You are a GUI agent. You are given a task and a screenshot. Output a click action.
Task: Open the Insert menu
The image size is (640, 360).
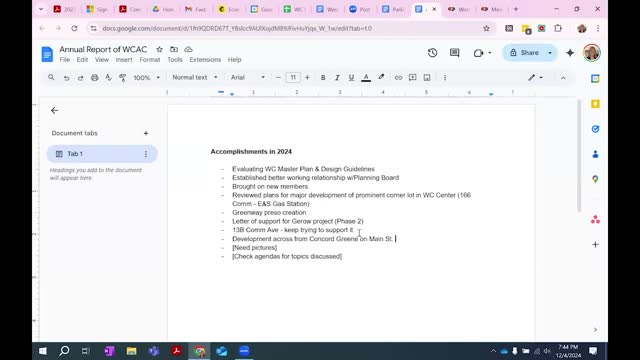[x=124, y=60]
